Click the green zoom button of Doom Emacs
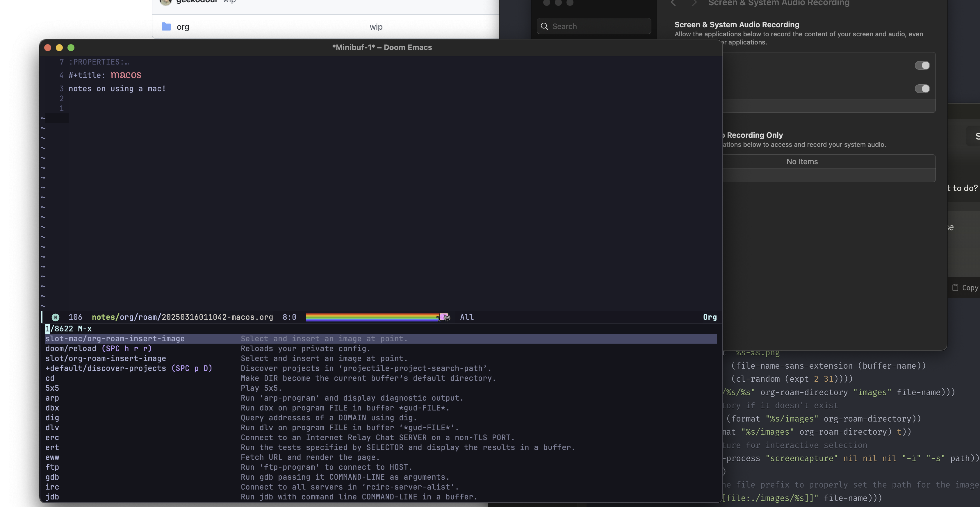 71,48
